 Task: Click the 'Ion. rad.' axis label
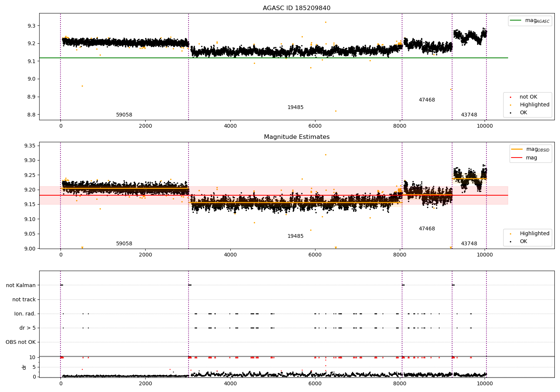(x=25, y=314)
